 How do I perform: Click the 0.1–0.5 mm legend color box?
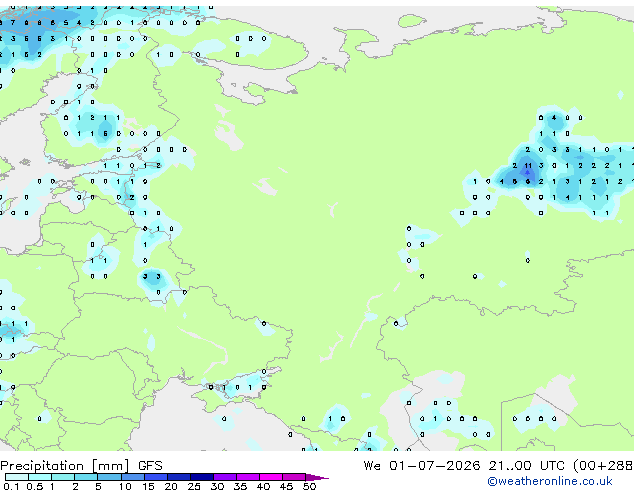pyautogui.click(x=17, y=477)
